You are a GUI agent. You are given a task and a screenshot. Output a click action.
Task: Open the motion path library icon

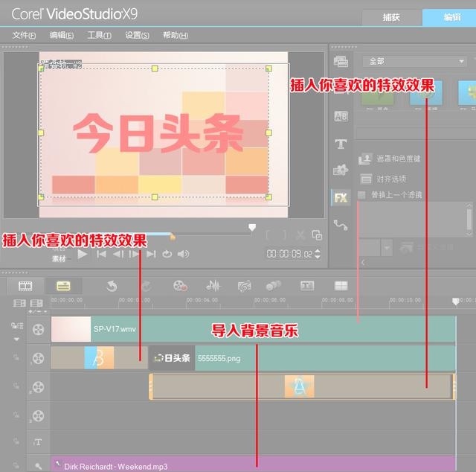(x=341, y=224)
